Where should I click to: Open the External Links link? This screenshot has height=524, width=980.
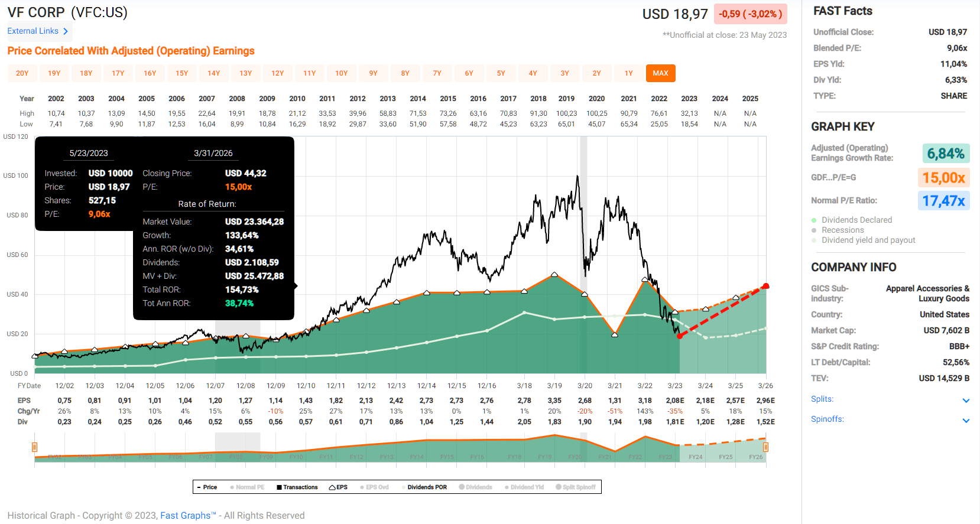coord(33,31)
